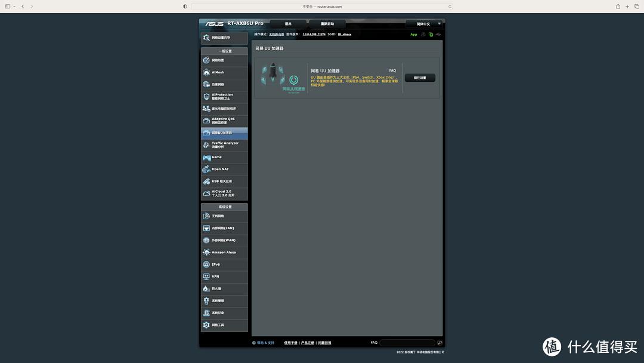Click the FAQ search magnifier button
The image size is (644, 363).
pos(439,343)
